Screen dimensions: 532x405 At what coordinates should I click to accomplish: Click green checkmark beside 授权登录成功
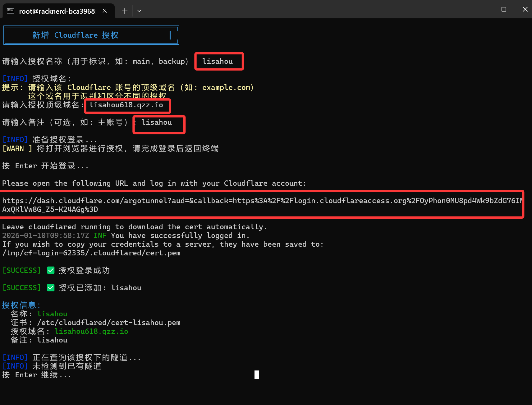[51, 270]
